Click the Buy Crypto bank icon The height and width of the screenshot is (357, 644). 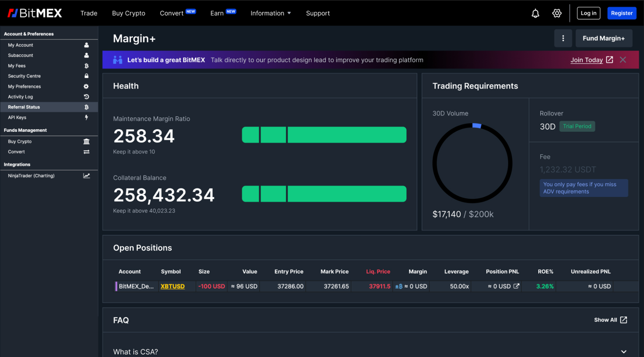point(86,141)
